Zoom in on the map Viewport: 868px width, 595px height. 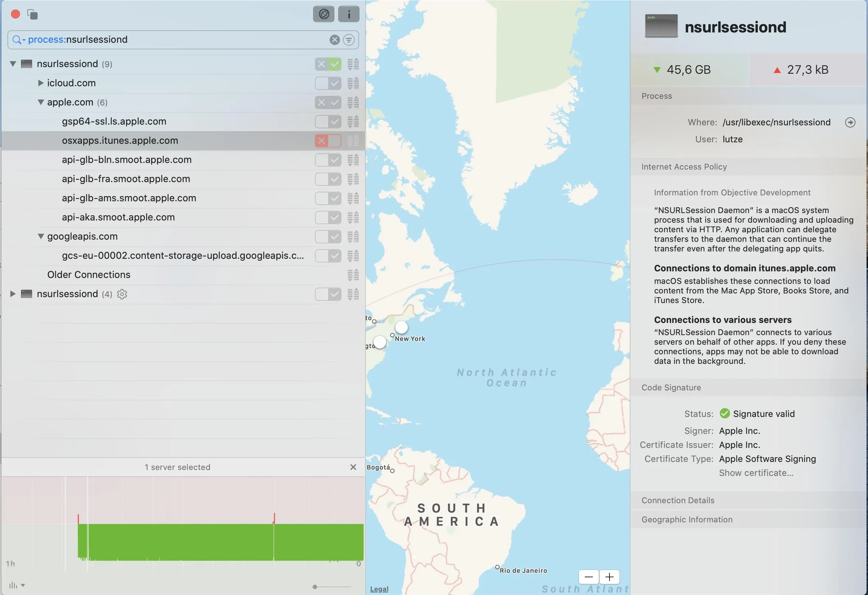click(609, 577)
